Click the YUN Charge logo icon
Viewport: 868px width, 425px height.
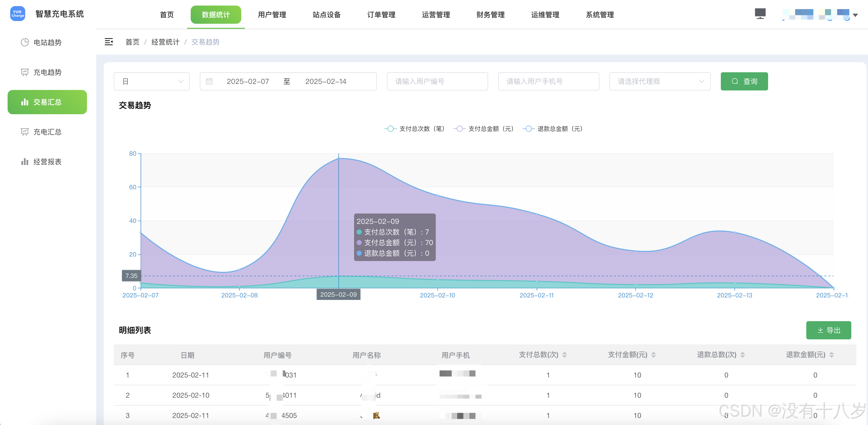(x=17, y=14)
